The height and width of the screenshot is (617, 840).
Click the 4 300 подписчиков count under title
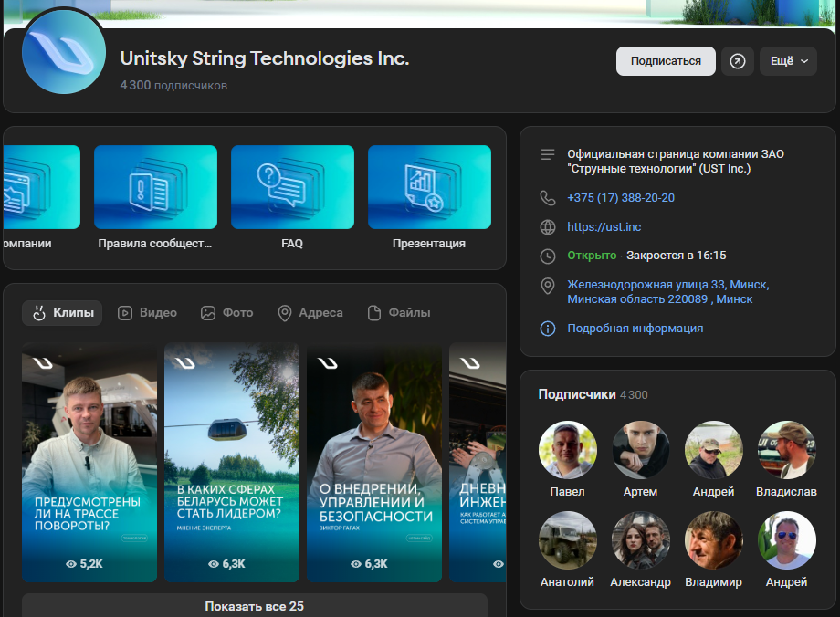click(173, 85)
